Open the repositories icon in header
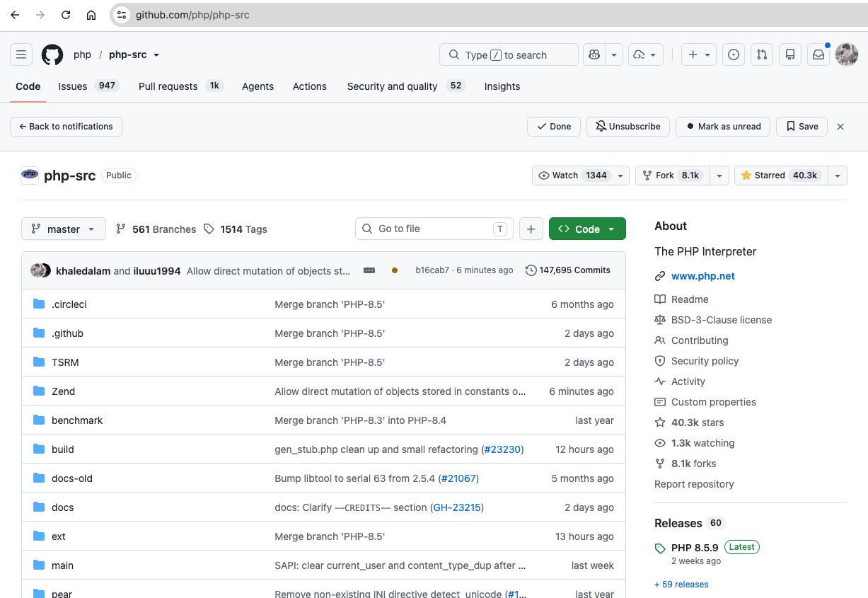This screenshot has width=868, height=598. tap(790, 54)
